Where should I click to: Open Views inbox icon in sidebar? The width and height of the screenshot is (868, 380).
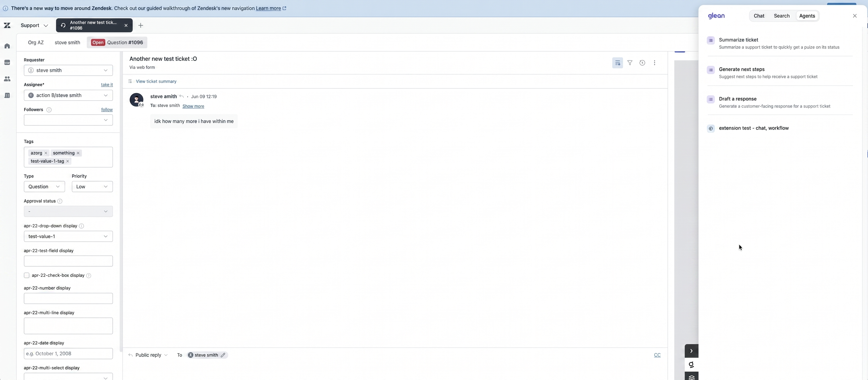tap(7, 63)
